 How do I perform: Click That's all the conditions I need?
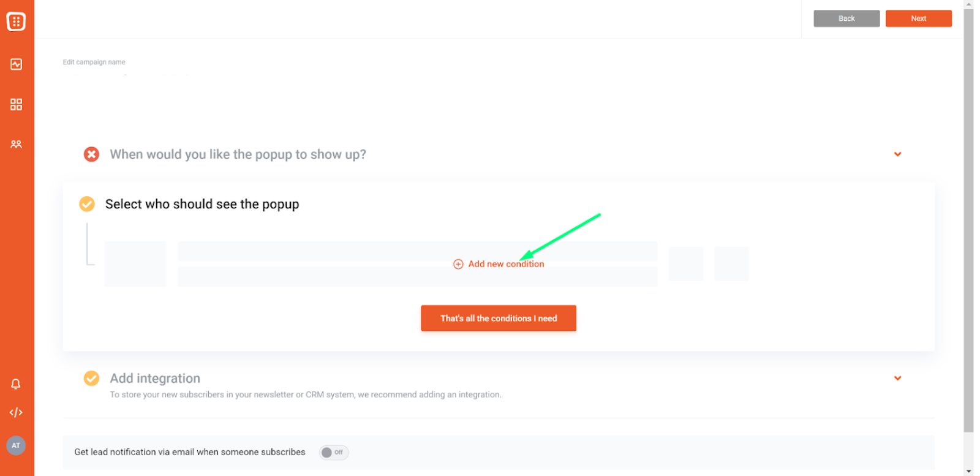[x=499, y=319]
